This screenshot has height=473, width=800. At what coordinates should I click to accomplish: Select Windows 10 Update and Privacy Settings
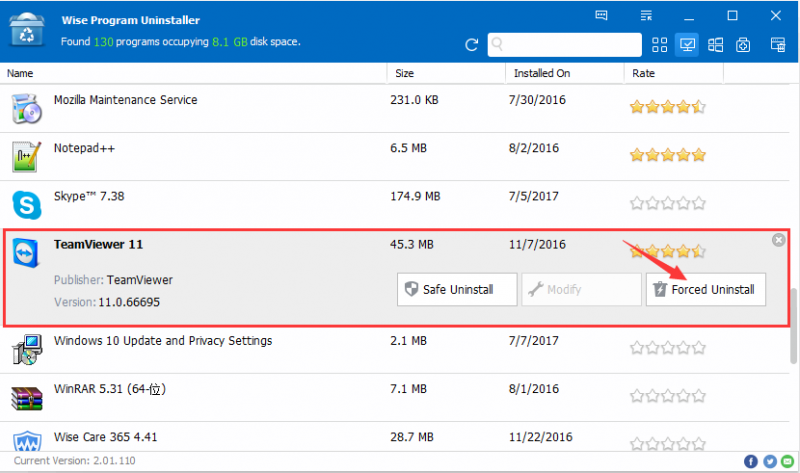(x=395, y=350)
